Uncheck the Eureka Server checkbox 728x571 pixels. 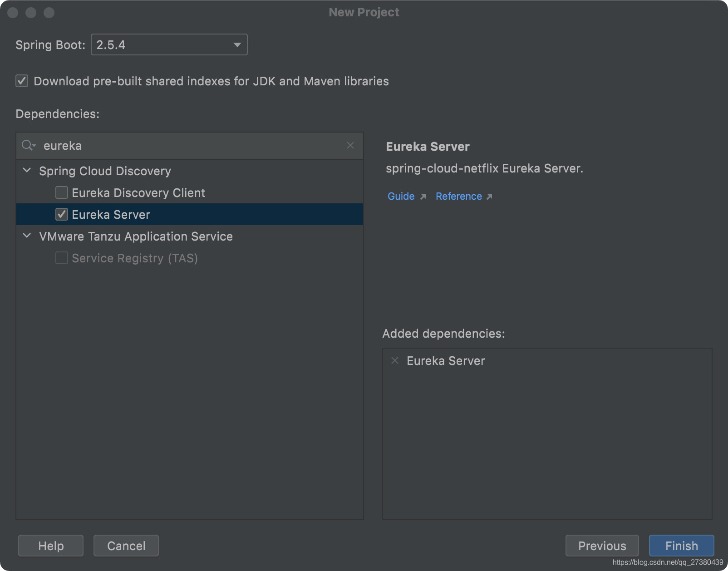pyautogui.click(x=62, y=214)
